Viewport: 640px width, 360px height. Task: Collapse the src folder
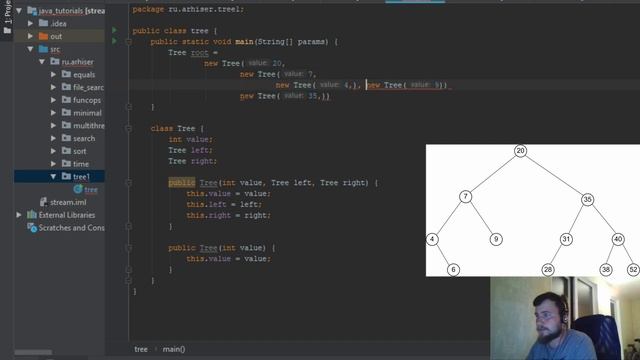point(31,49)
